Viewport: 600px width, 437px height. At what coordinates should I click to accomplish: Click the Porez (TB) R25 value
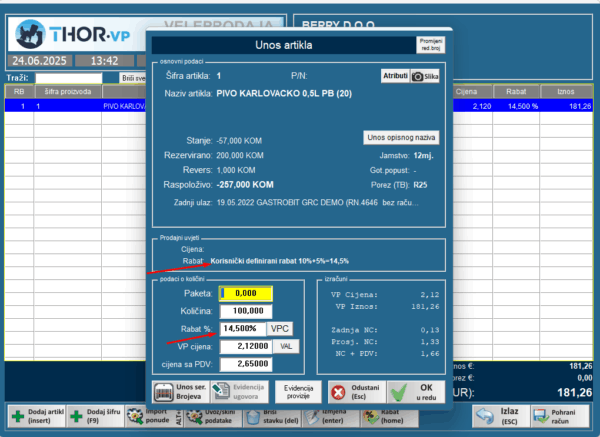pyautogui.click(x=420, y=185)
